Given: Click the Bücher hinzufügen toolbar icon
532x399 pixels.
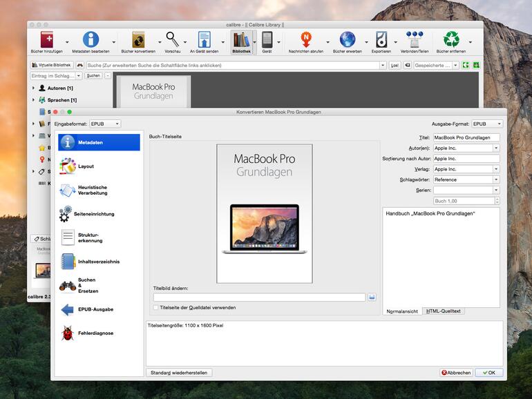Looking at the screenshot, I should click(x=46, y=40).
